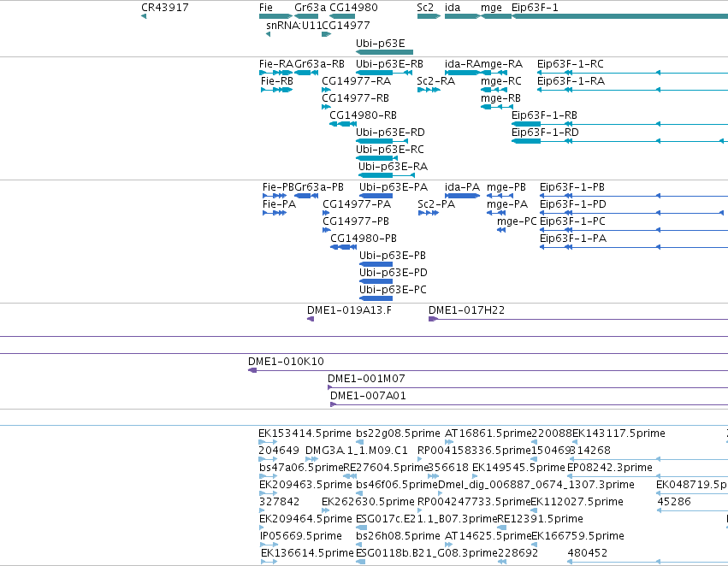Select protein mge-PC
The width and height of the screenshot is (728, 566).
click(517, 221)
